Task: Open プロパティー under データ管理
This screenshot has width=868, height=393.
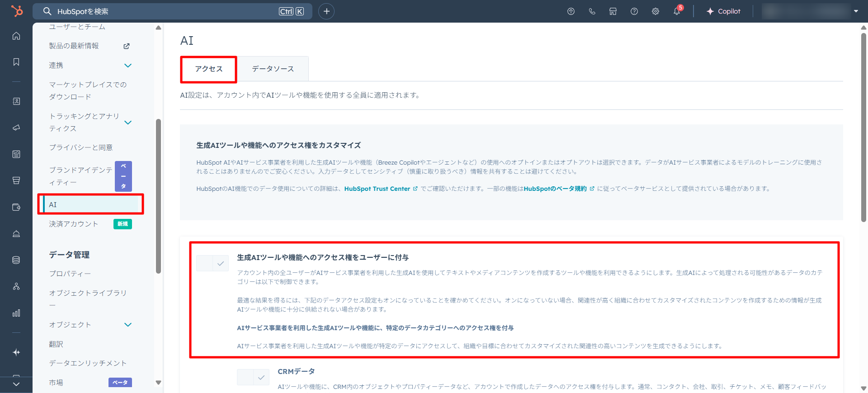Action: coord(70,274)
